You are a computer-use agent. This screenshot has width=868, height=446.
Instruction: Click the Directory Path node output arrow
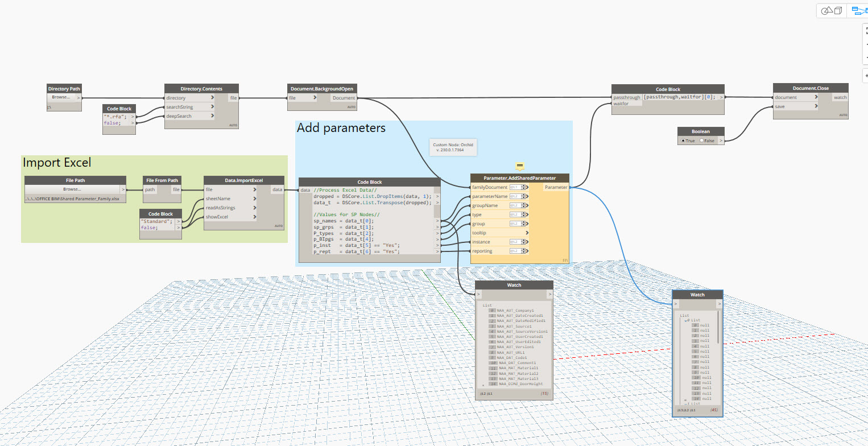pos(78,97)
